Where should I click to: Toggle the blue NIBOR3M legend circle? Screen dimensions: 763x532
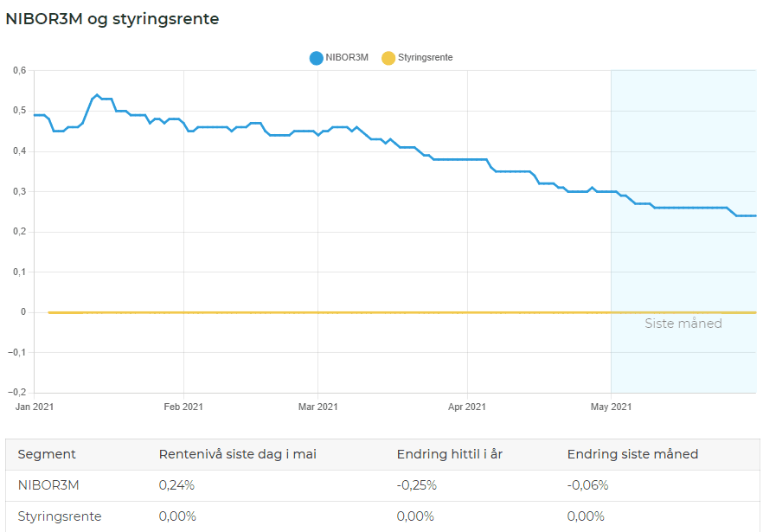coord(317,58)
